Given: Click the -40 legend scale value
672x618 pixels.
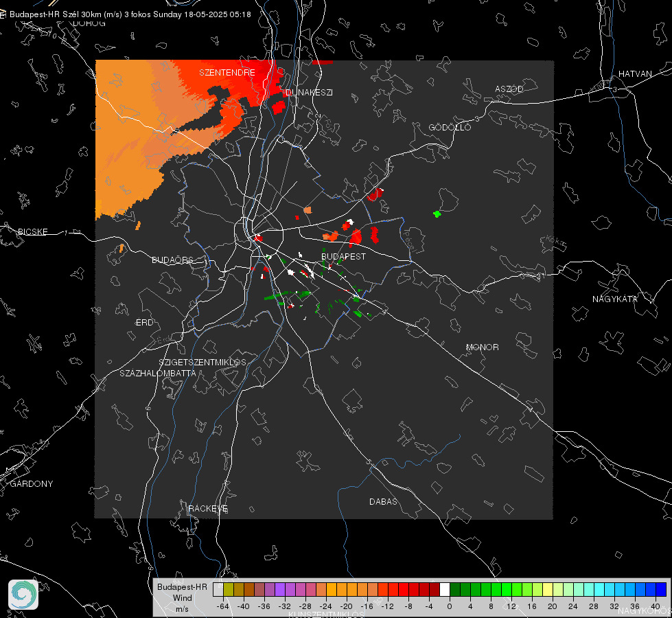Looking at the screenshot, I should coord(244,606).
